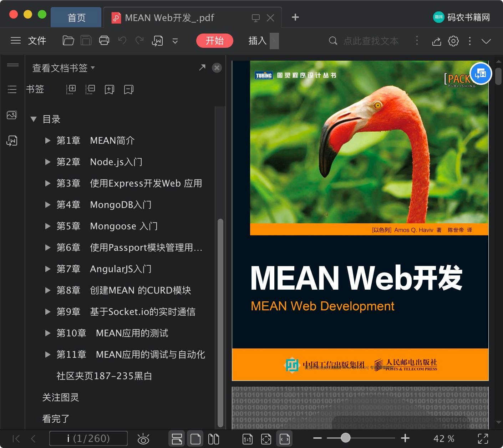Image resolution: width=503 pixels, height=448 pixels.
Task: Set actual size 1:1 zoom
Action: click(248, 439)
